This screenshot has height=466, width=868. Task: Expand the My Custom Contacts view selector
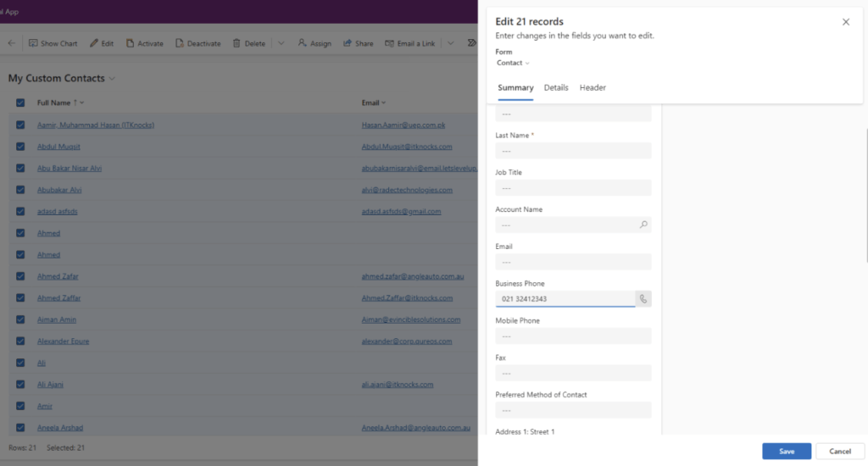(112, 79)
